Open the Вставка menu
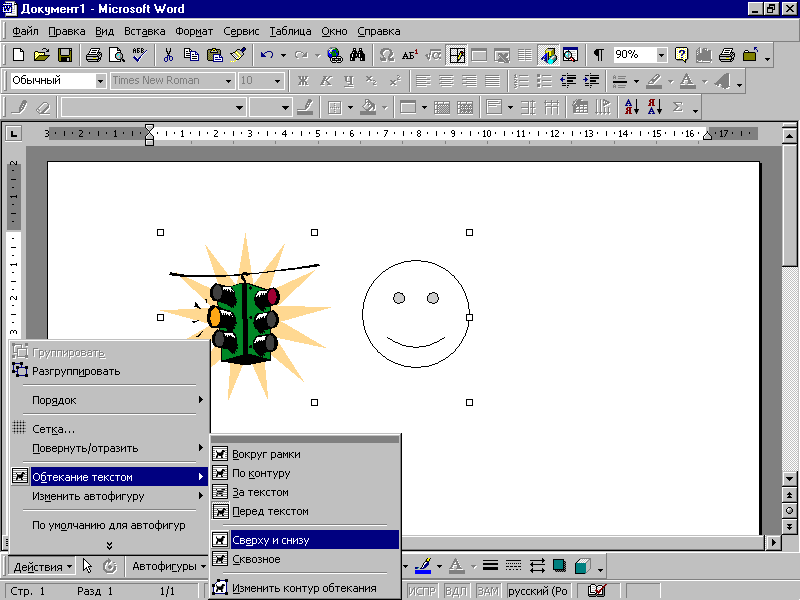The height and width of the screenshot is (600, 800). pos(144,31)
